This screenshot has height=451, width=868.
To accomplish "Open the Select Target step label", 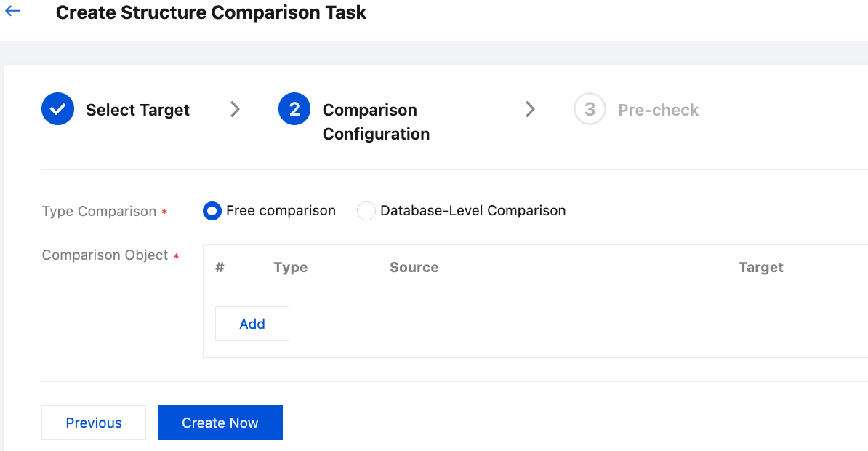I will point(137,110).
